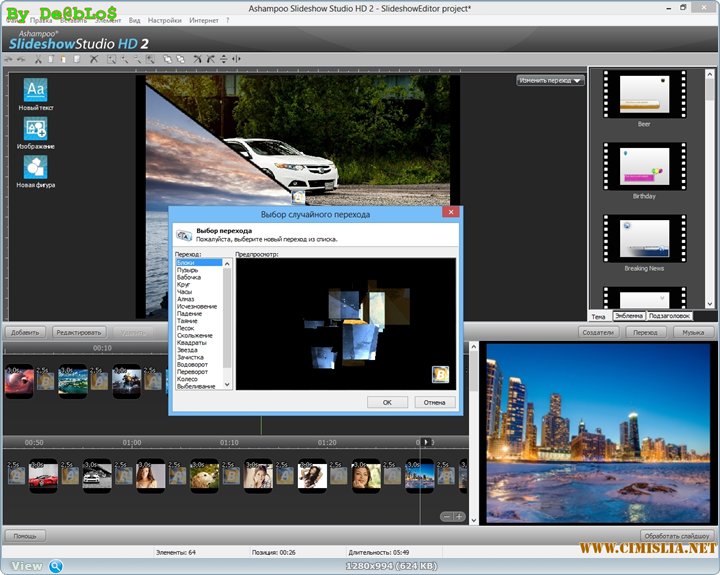This screenshot has width=720, height=575.
Task: Choose the Водоворот transition from list
Action: pyautogui.click(x=193, y=364)
